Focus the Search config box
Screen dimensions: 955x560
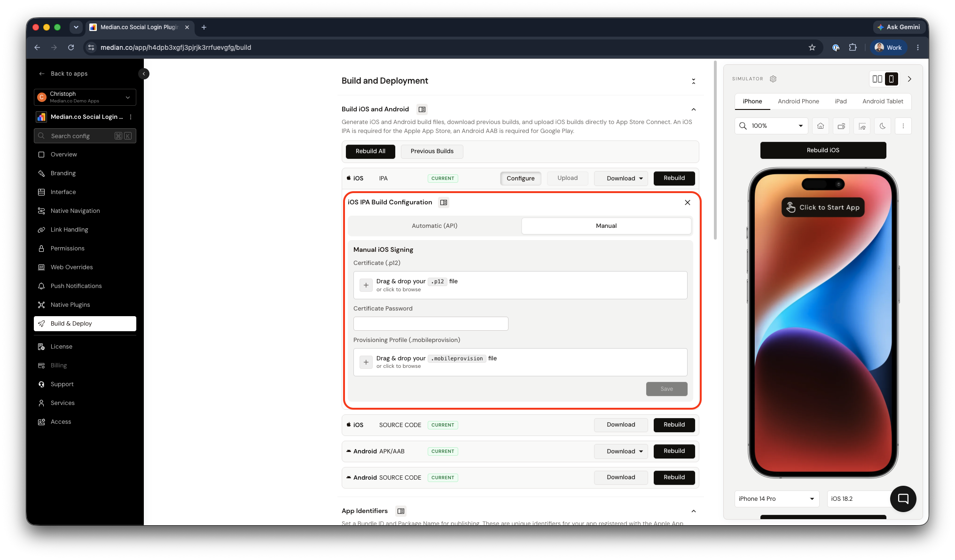tap(85, 136)
